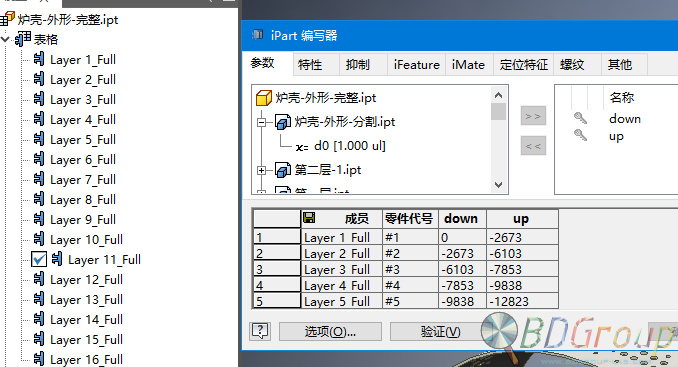Image resolution: width=678 pixels, height=367 pixels.
Task: Click the Layer 1_Full member icon in browser tree
Action: [39, 59]
